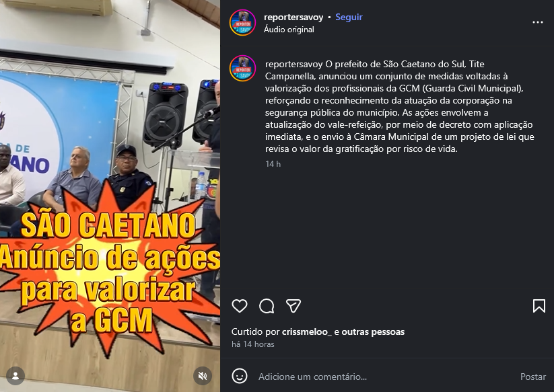The width and height of the screenshot is (554, 392).
Task: Click reportersavoy avatar in the header
Action: 242,23
